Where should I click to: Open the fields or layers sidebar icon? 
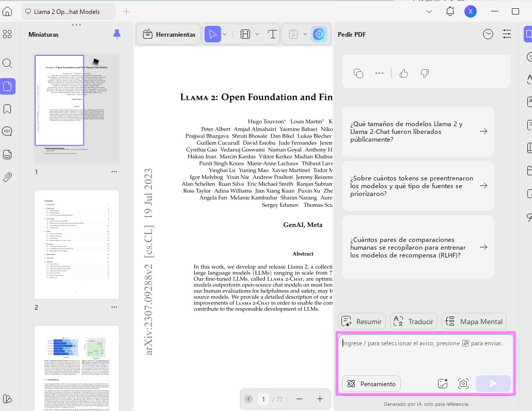pyautogui.click(x=7, y=155)
